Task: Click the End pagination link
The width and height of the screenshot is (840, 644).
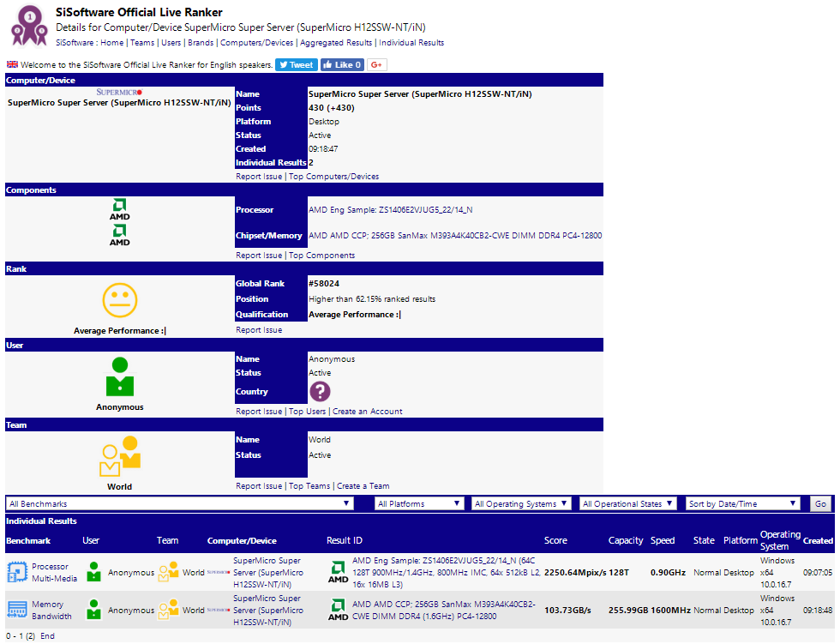Action: [47, 636]
